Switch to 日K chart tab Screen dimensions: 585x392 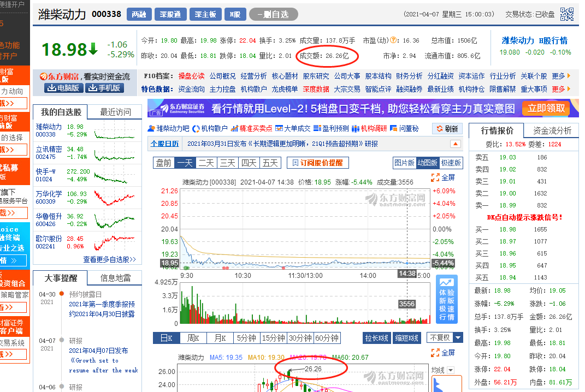click(167, 338)
